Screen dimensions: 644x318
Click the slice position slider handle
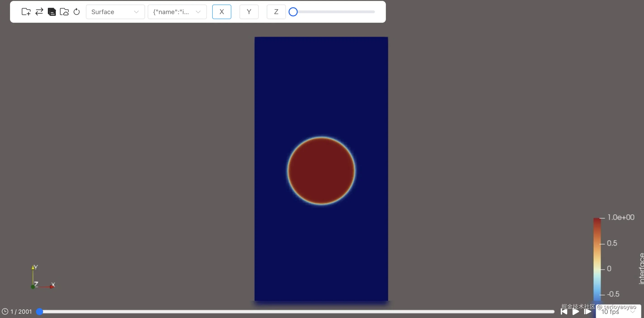pyautogui.click(x=293, y=12)
